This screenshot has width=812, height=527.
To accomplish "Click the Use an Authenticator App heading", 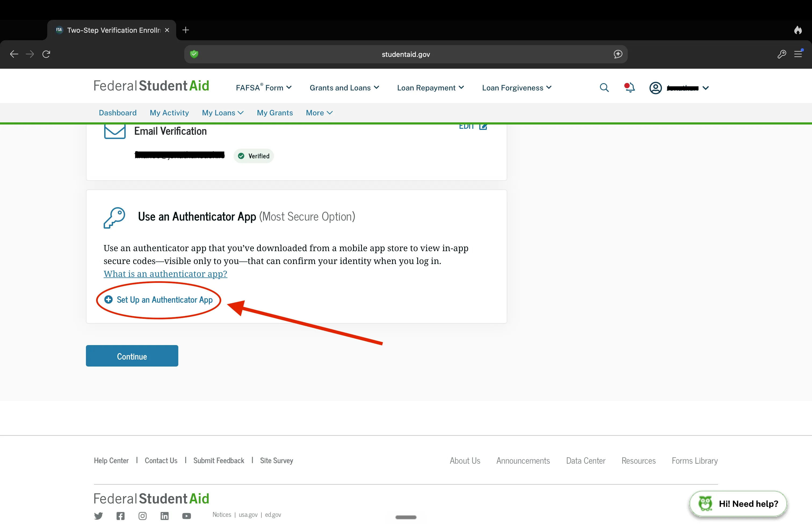I will click(x=246, y=217).
